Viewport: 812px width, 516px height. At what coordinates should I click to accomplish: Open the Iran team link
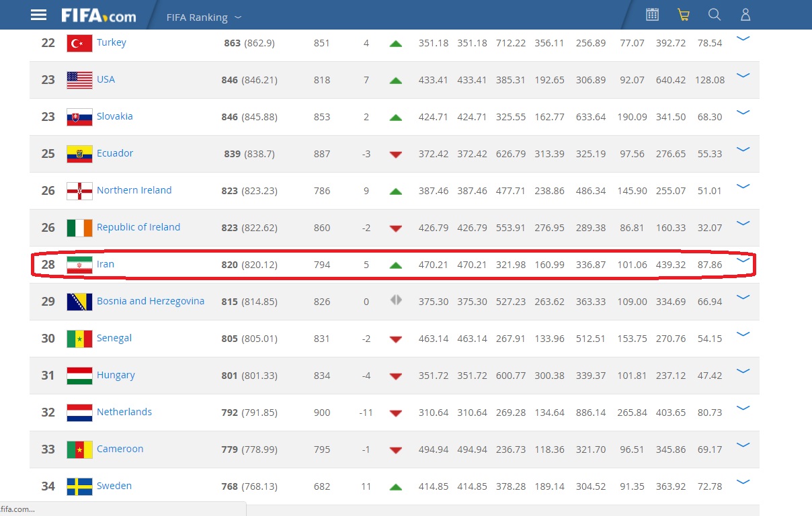tap(106, 264)
